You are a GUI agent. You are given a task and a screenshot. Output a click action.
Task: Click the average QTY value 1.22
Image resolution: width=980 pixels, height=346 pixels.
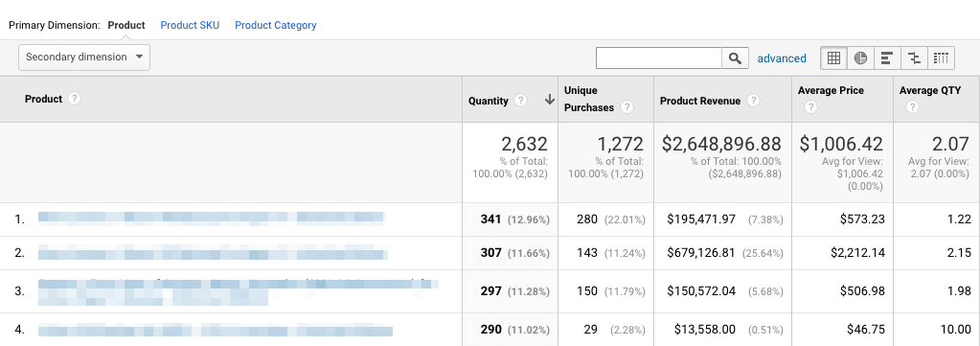(959, 219)
